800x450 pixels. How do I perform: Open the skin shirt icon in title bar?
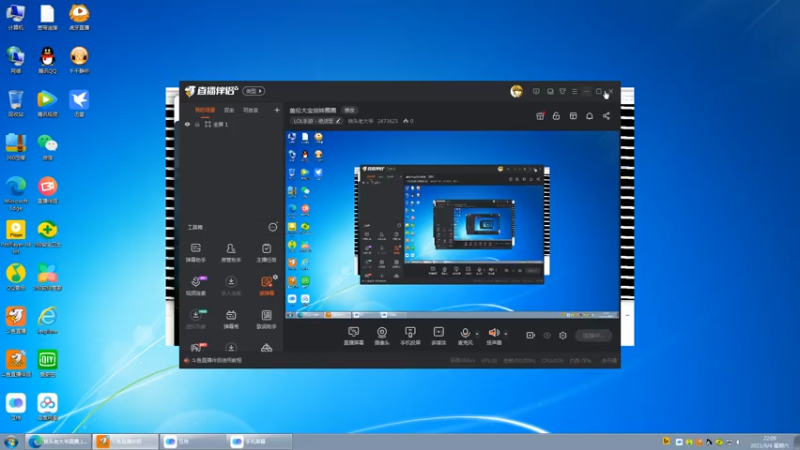[x=562, y=91]
